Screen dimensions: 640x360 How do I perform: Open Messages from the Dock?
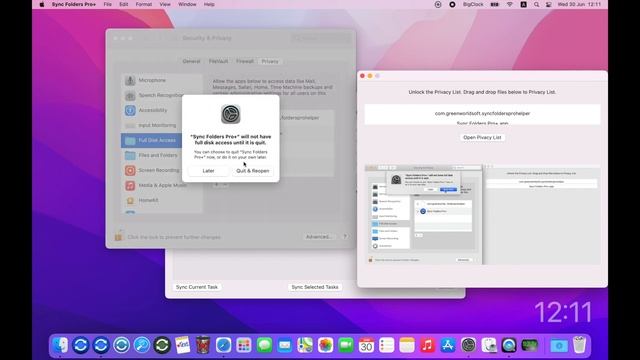(264, 345)
